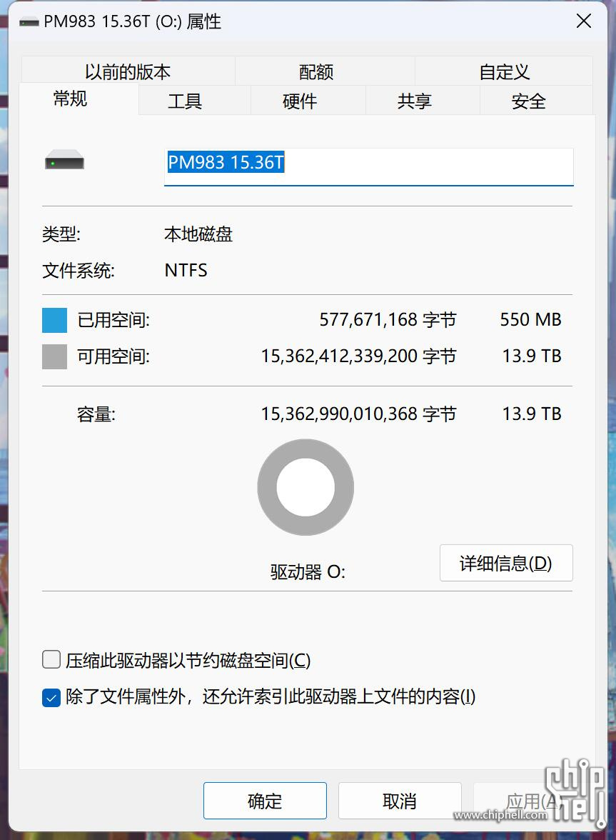
Task: Click the 已用空间: label
Action: (x=113, y=320)
